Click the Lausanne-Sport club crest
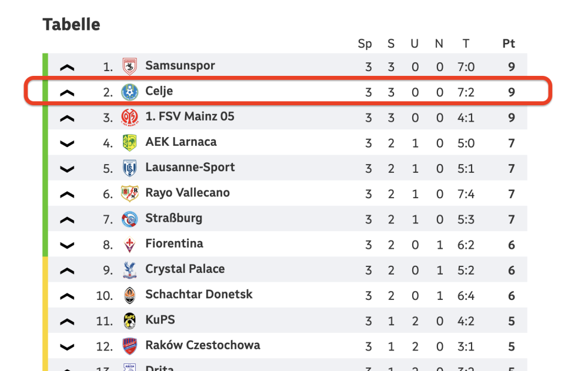588x371 pixels. [129, 168]
